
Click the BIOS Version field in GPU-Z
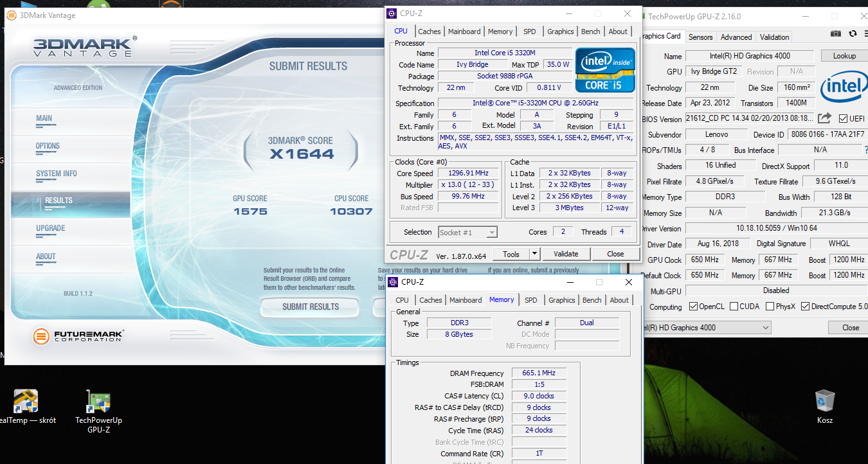click(x=750, y=119)
